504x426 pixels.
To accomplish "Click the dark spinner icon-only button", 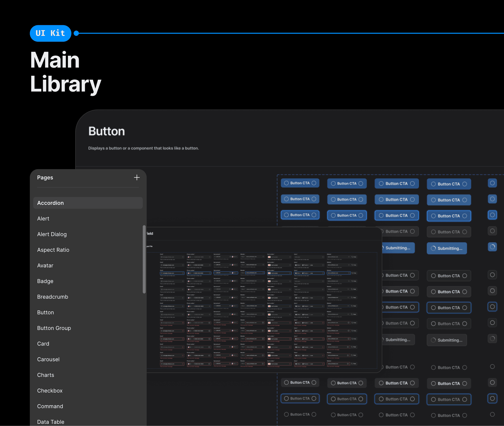I will pos(492,339).
